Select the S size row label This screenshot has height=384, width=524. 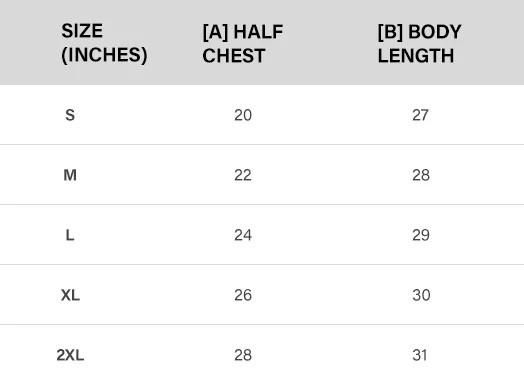point(70,115)
